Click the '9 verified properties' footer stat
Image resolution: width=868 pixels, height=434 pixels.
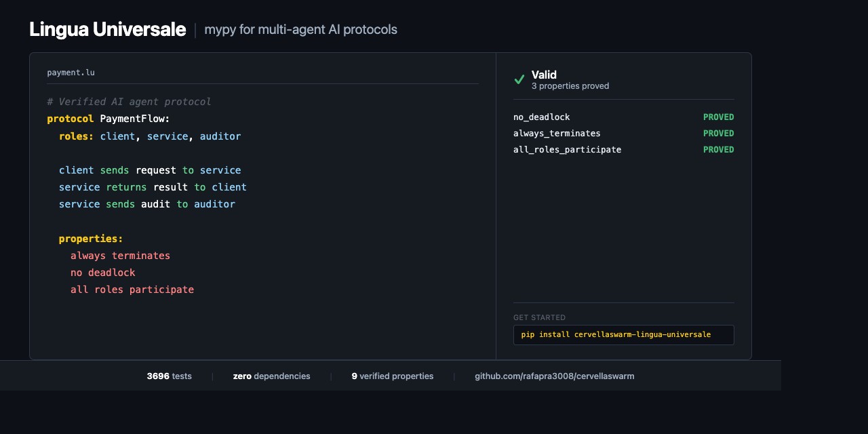coord(392,376)
